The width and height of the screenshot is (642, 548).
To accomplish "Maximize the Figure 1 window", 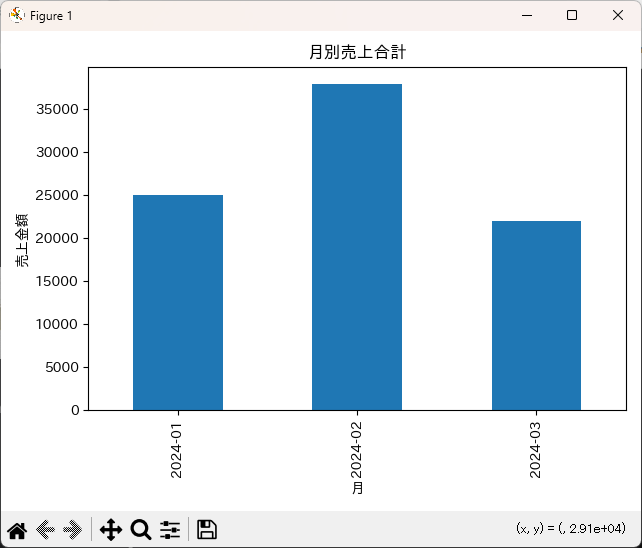I will point(571,16).
